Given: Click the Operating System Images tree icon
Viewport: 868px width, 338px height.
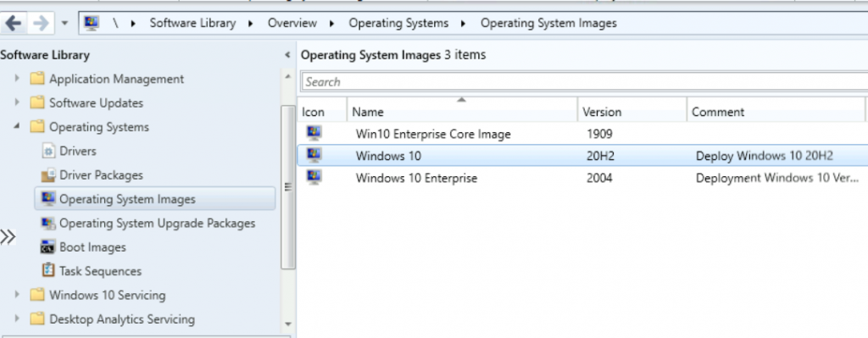Looking at the screenshot, I should (48, 198).
